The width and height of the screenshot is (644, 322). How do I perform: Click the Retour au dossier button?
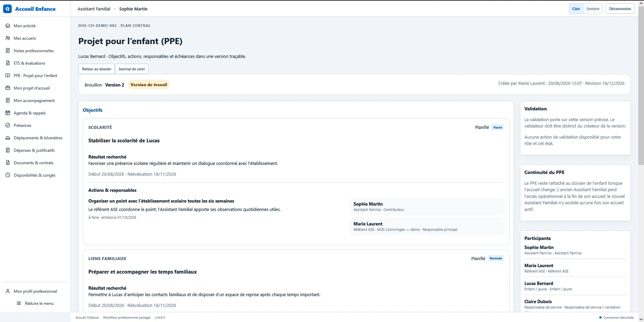point(97,69)
